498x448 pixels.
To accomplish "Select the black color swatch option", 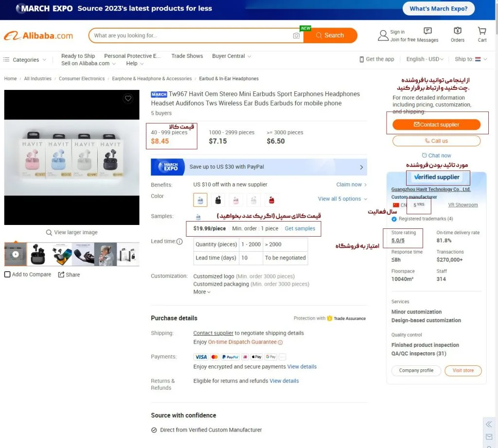I will (218, 200).
